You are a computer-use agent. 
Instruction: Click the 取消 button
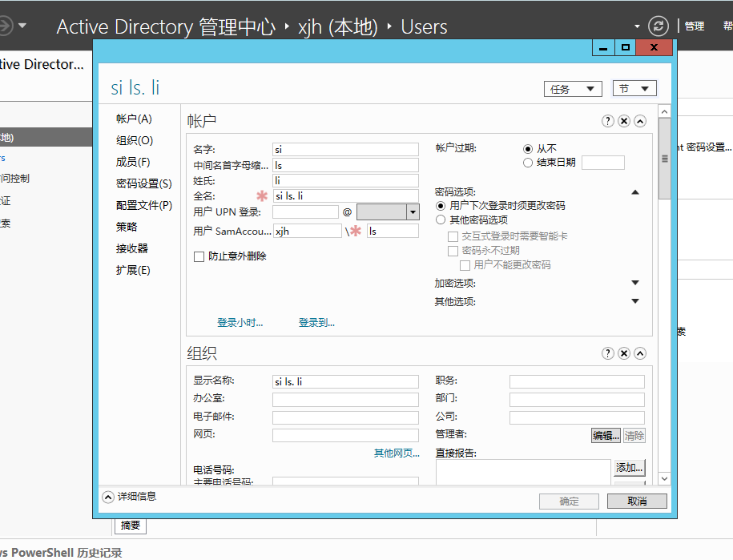tap(637, 501)
